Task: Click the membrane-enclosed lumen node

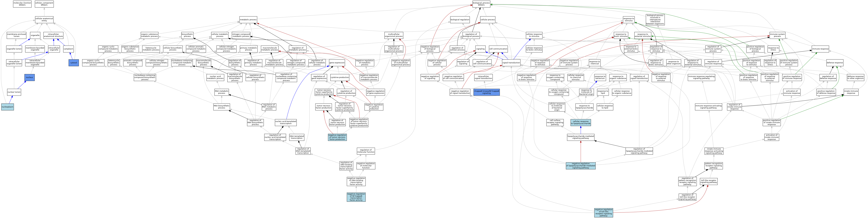Action: (16, 35)
